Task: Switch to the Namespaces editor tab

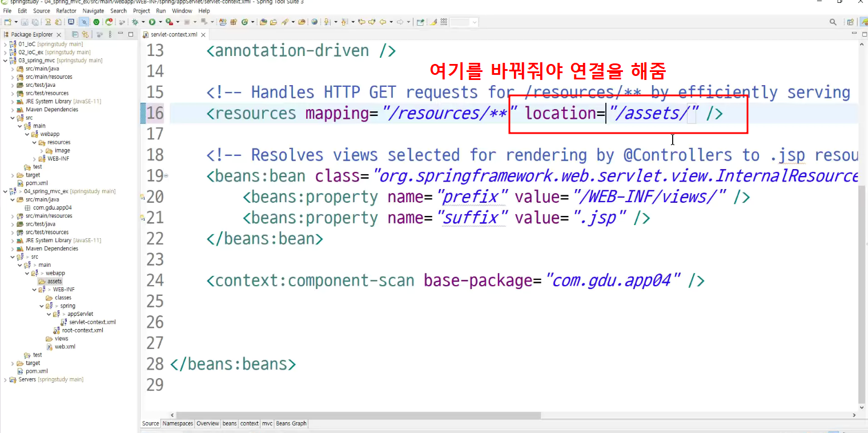Action: pos(178,423)
